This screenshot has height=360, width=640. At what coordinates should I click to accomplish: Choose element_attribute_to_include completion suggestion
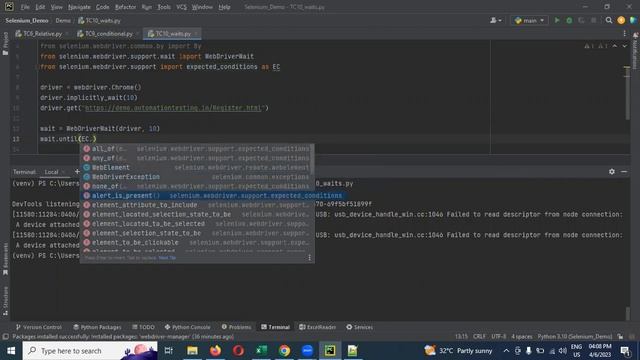pyautogui.click(x=197, y=205)
